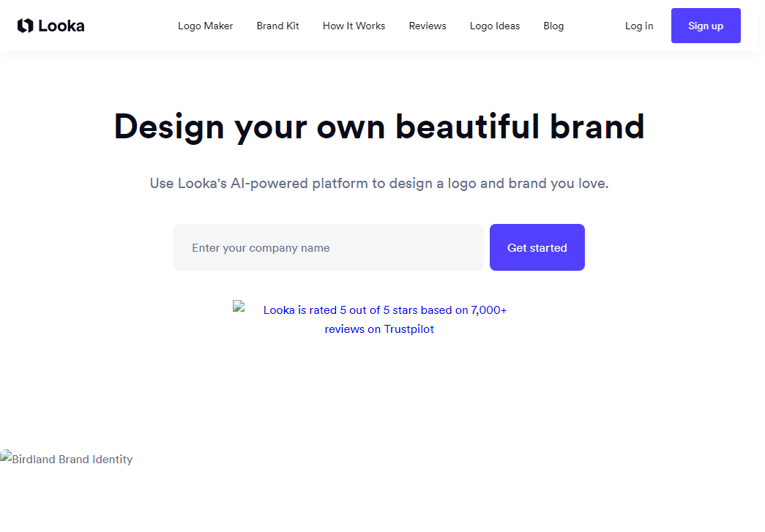Focus the company name input field

pos(329,247)
